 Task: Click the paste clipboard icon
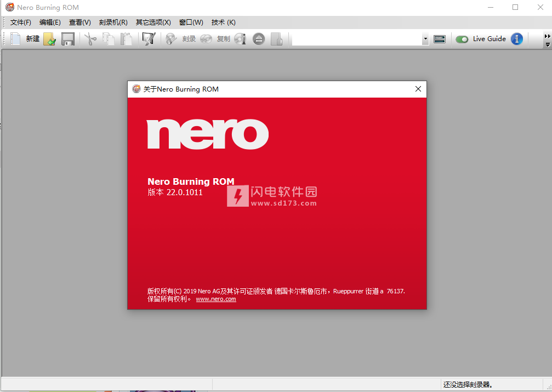pos(126,39)
